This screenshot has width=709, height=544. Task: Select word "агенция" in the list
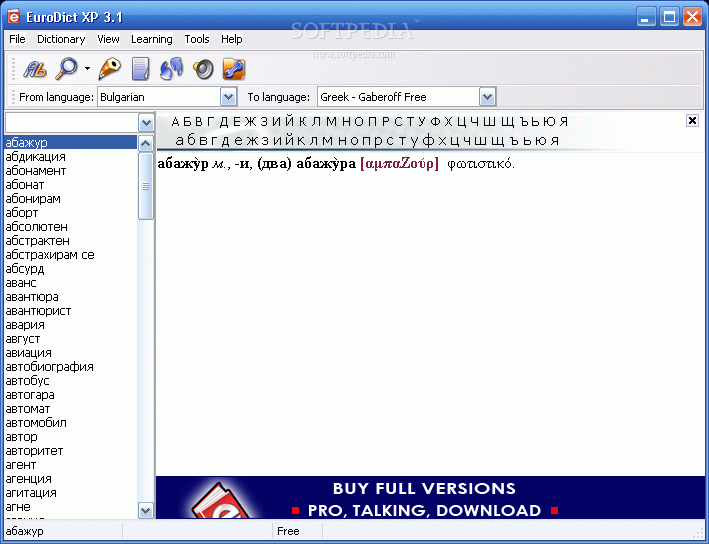(71, 479)
